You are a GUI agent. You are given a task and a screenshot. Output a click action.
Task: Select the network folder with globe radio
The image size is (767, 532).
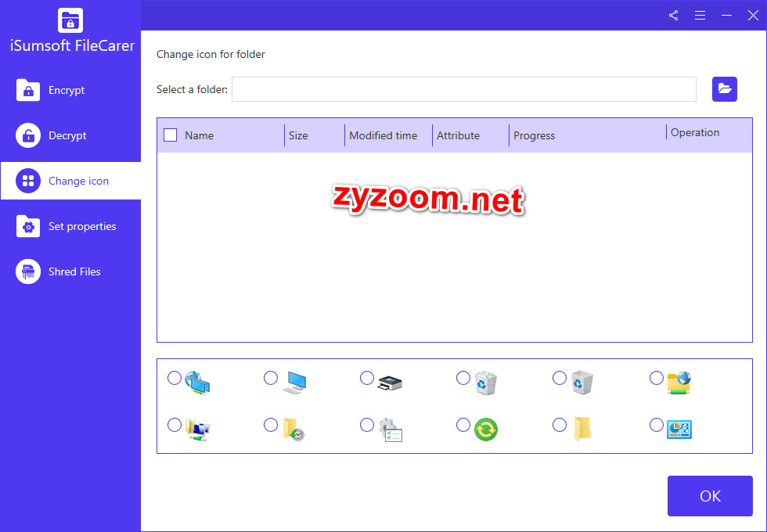pyautogui.click(x=657, y=378)
